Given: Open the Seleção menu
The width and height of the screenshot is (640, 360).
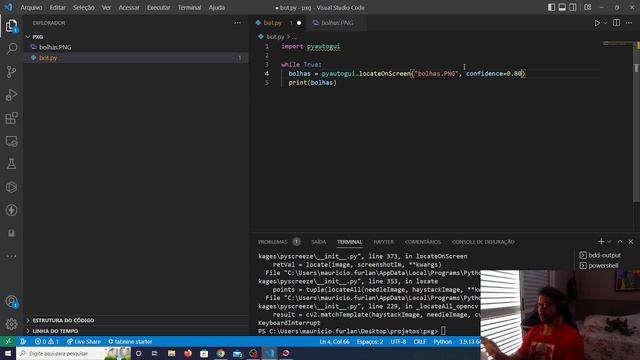Looking at the screenshot, I should [x=84, y=7].
